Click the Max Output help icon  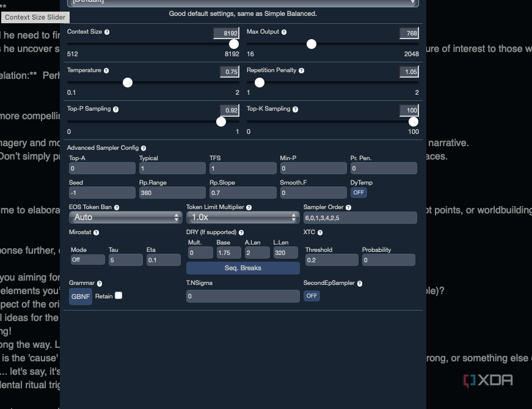coord(284,32)
